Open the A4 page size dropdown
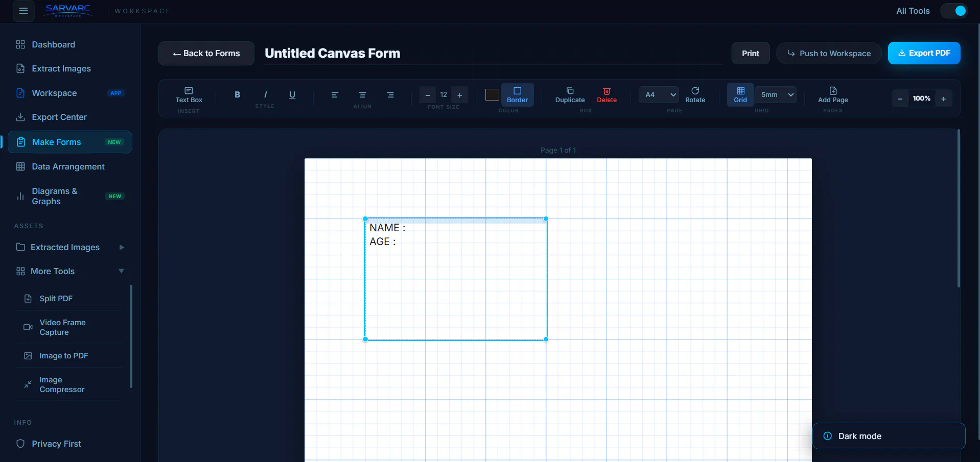 pyautogui.click(x=659, y=94)
